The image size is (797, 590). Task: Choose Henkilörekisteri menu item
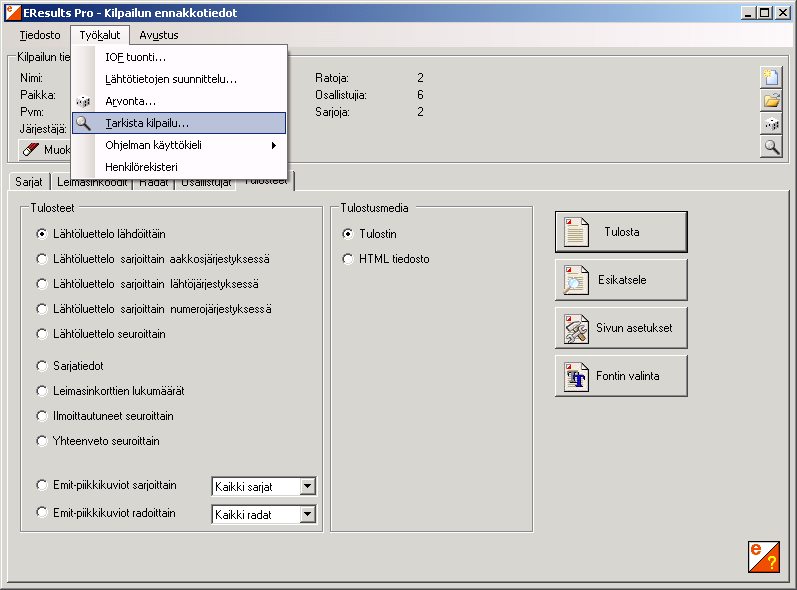coord(179,167)
